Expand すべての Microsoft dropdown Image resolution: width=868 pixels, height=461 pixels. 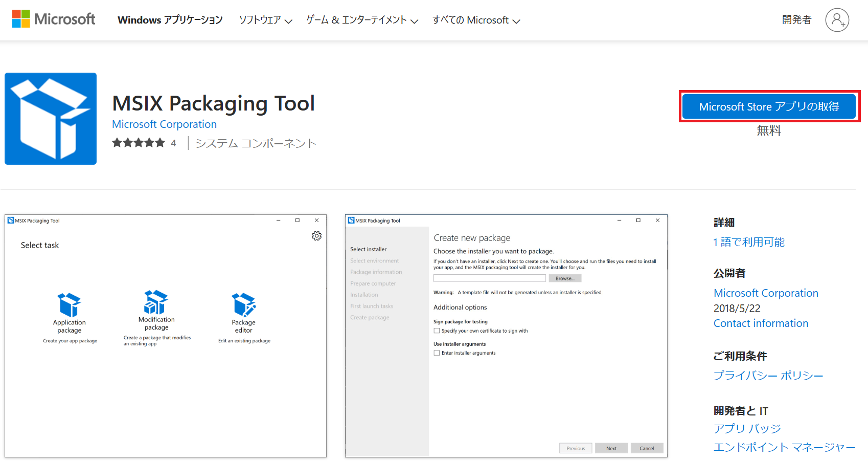point(476,20)
